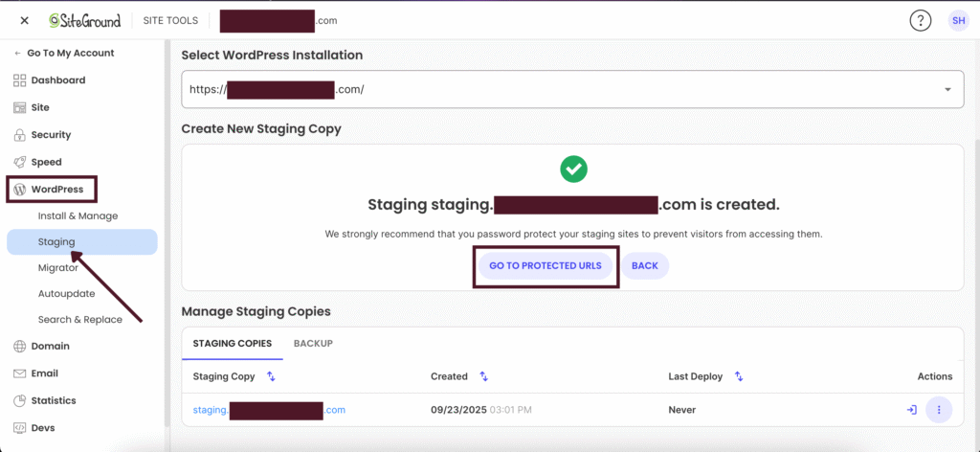The width and height of the screenshot is (980, 452).
Task: Click the staging login arrow icon
Action: pos(911,410)
